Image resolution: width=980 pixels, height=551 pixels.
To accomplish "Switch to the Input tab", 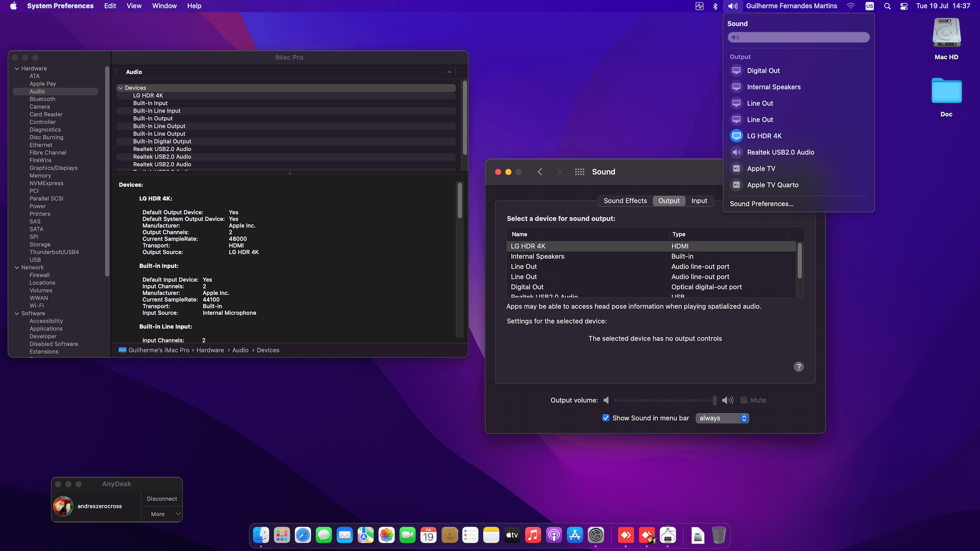I will tap(699, 201).
